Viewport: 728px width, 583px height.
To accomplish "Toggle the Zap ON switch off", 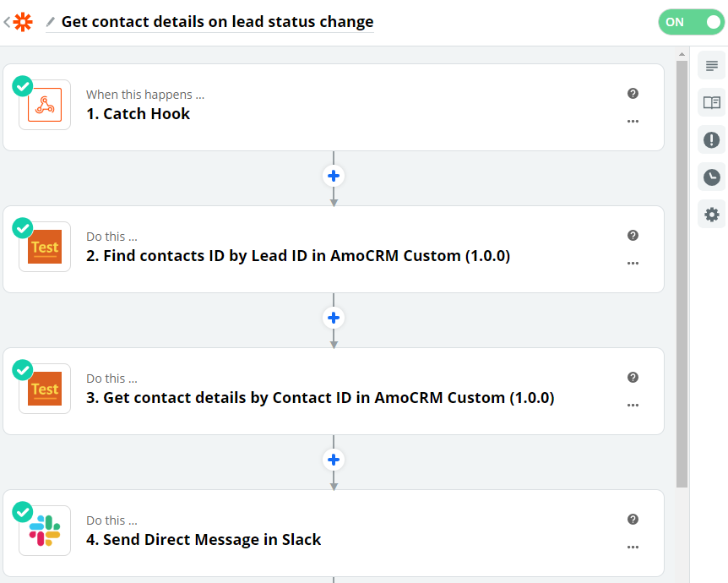I will 691,22.
